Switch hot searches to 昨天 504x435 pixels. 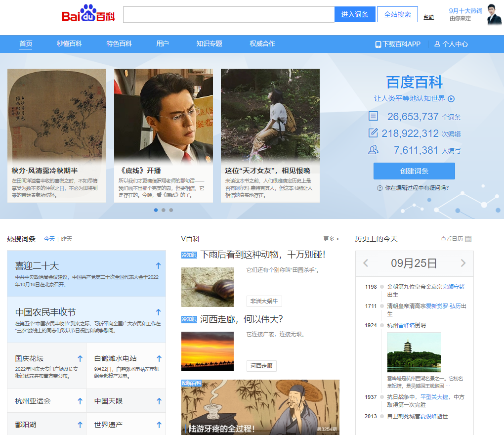coord(66,239)
